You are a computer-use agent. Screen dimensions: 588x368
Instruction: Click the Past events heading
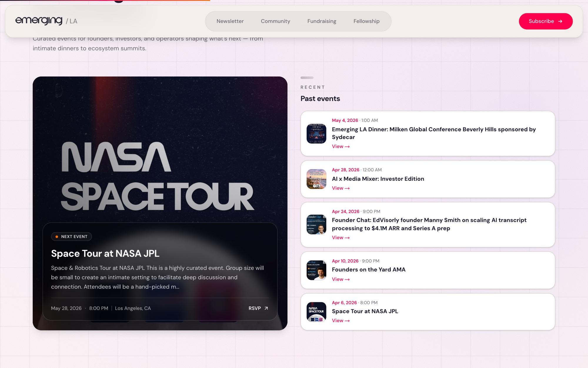click(320, 99)
